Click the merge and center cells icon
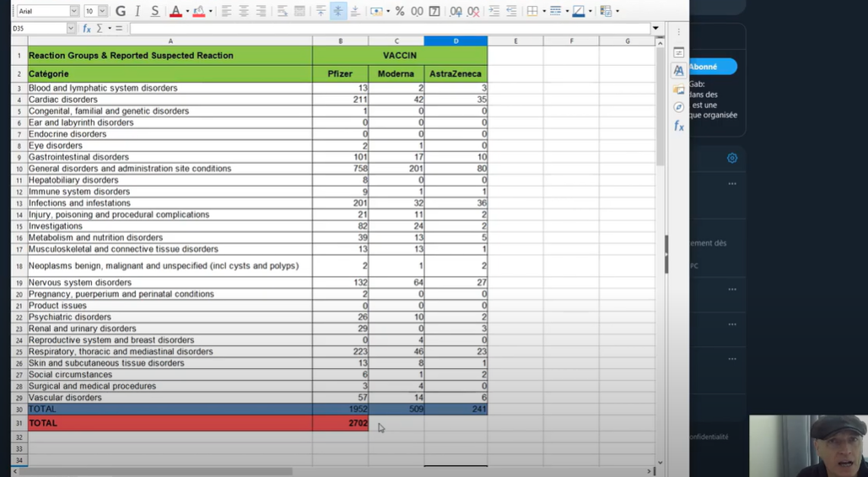This screenshot has height=477, width=868. [299, 11]
